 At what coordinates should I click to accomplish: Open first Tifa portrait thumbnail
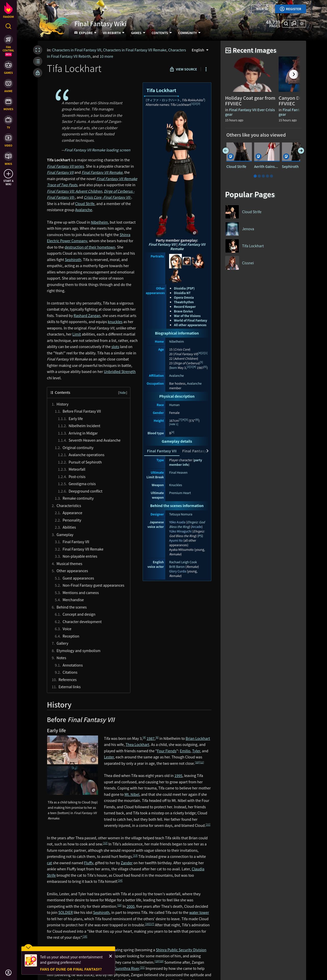175,261
